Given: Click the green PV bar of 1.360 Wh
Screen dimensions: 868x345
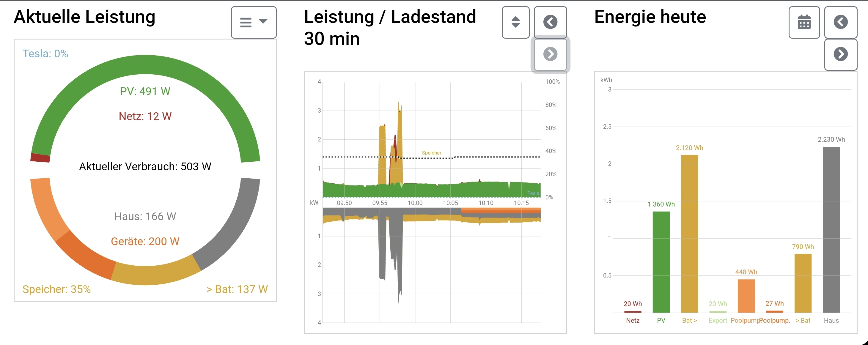Looking at the screenshot, I should tap(661, 263).
